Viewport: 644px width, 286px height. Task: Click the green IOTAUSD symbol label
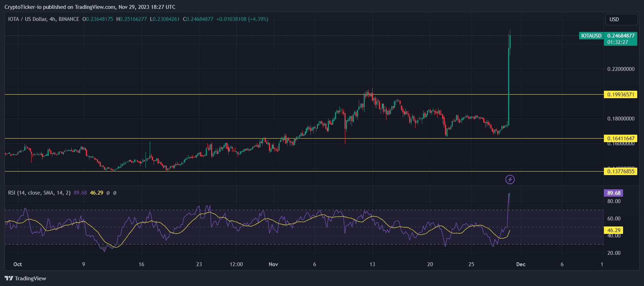click(591, 36)
